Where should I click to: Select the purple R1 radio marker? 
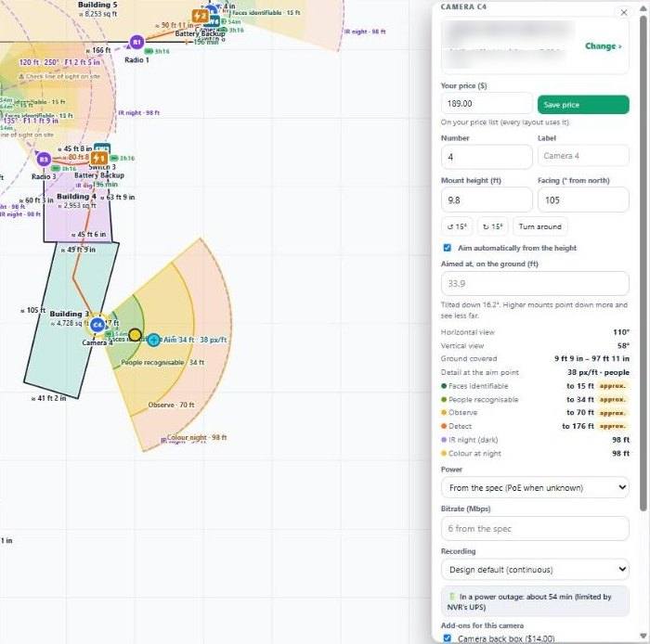point(136,43)
